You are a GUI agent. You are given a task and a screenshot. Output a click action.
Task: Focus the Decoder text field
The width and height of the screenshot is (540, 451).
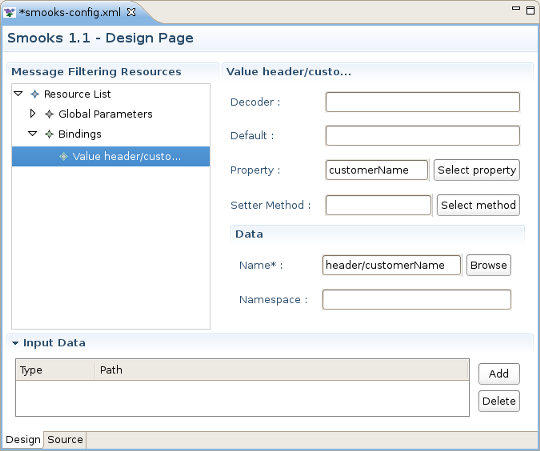click(423, 102)
